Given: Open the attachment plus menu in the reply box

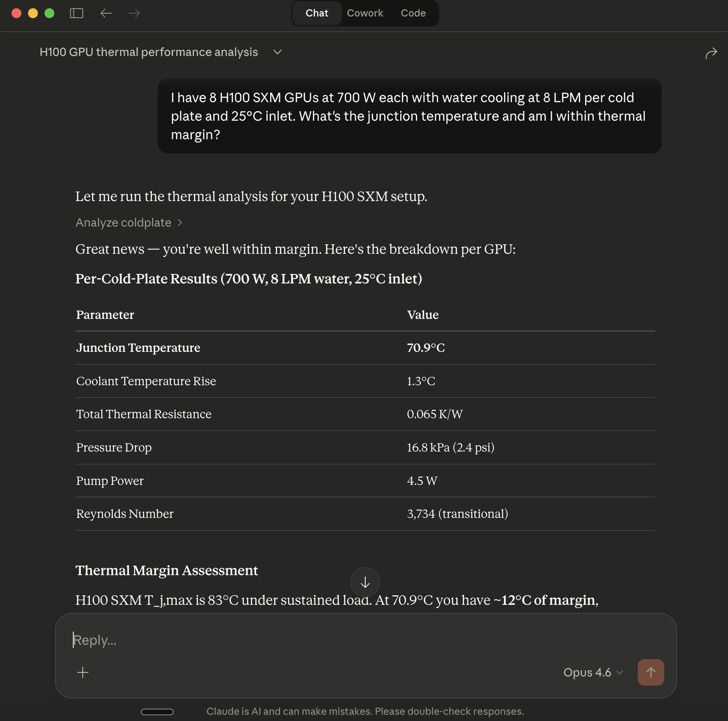Looking at the screenshot, I should tap(82, 672).
